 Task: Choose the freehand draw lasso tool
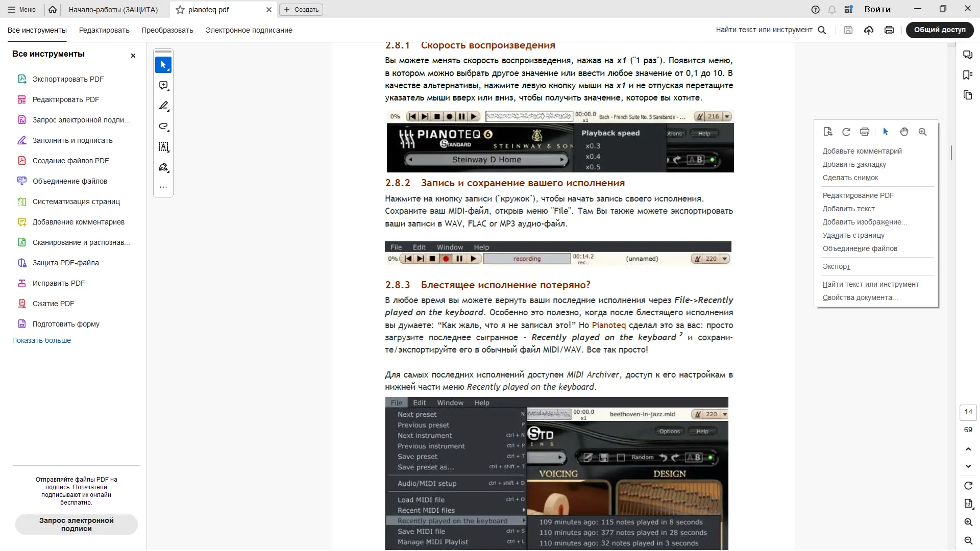pyautogui.click(x=163, y=127)
